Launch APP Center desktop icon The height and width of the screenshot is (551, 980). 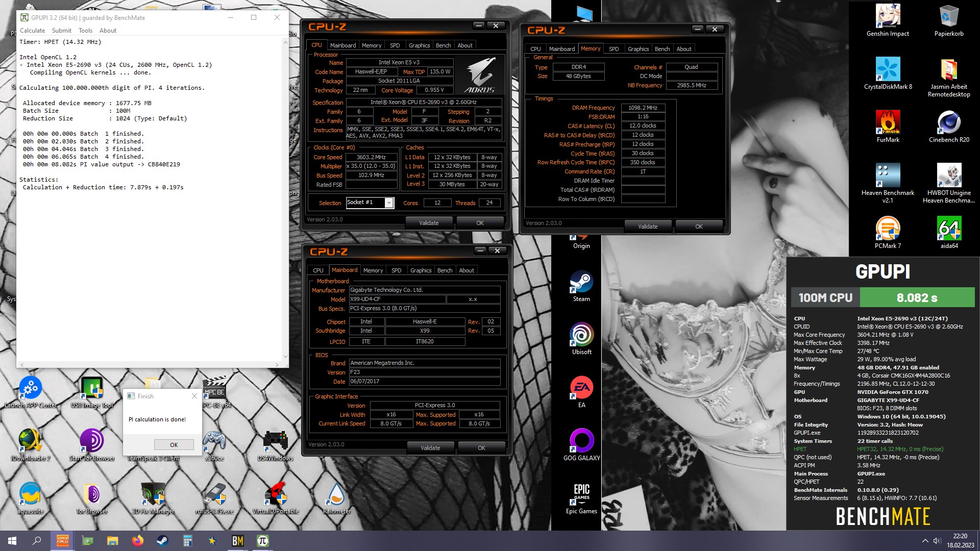(31, 392)
